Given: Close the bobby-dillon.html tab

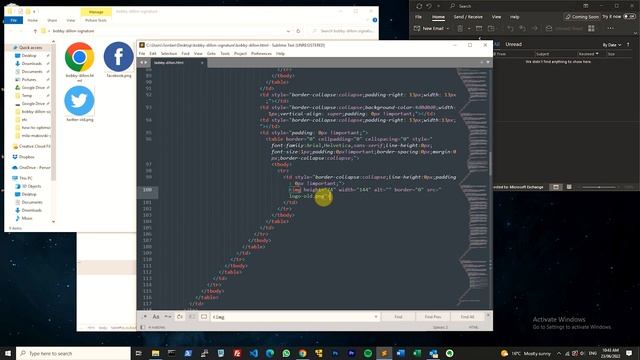Looking at the screenshot, I should coord(202,63).
